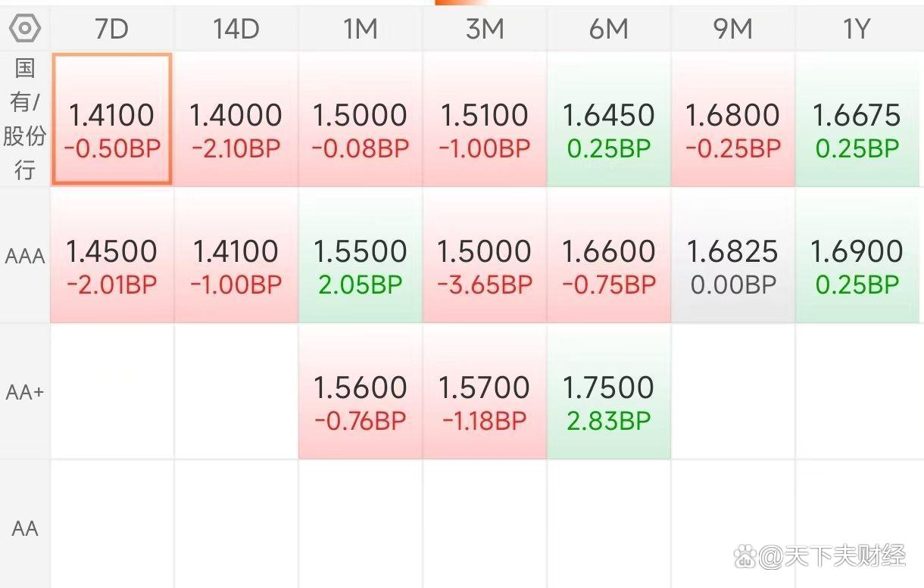This screenshot has height=588, width=924.
Task: Select the AA rating row label
Action: 25,528
